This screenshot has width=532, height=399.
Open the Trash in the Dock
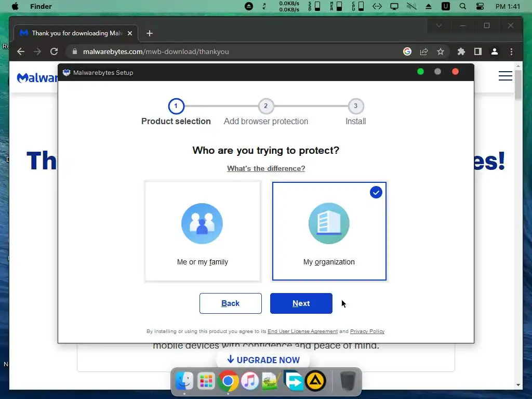click(348, 381)
